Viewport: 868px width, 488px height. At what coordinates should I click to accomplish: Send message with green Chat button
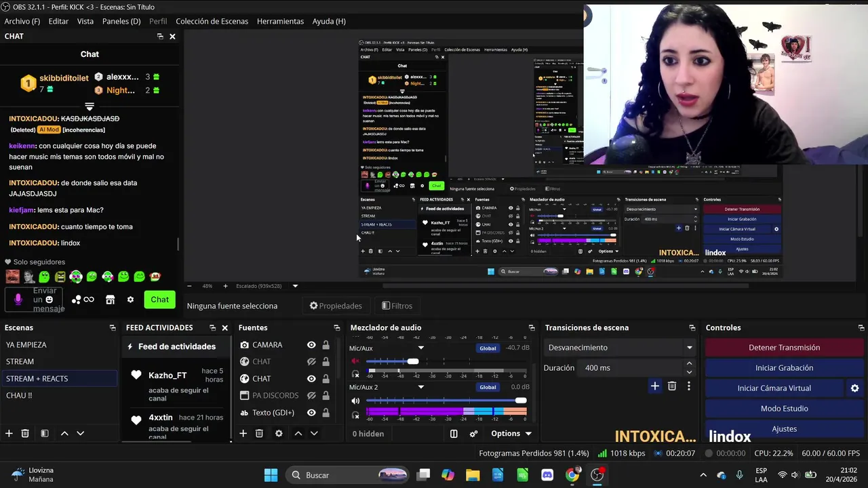point(160,300)
